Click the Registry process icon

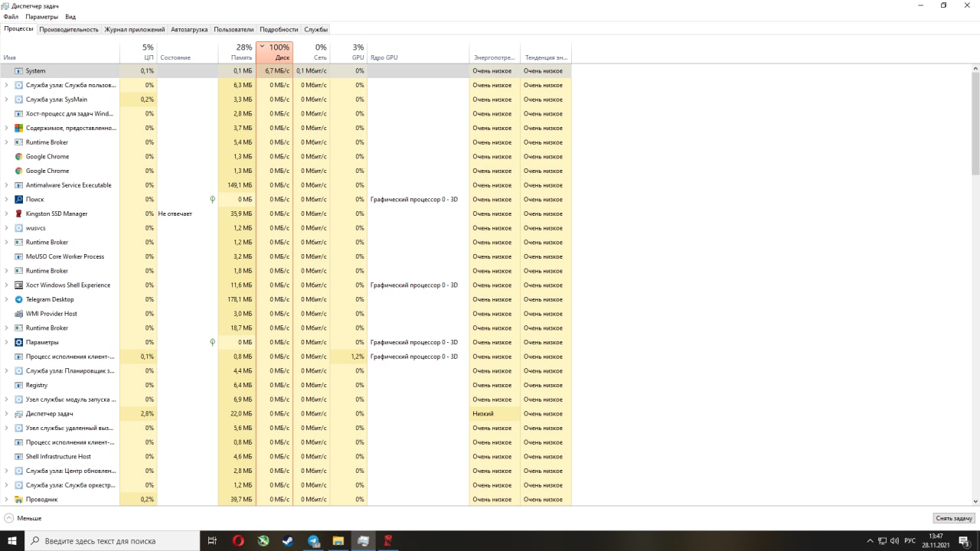coord(19,385)
